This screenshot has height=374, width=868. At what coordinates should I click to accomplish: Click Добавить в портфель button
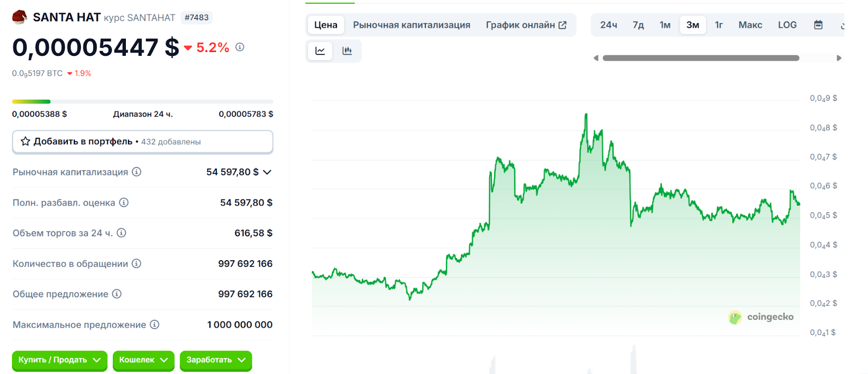click(x=143, y=141)
